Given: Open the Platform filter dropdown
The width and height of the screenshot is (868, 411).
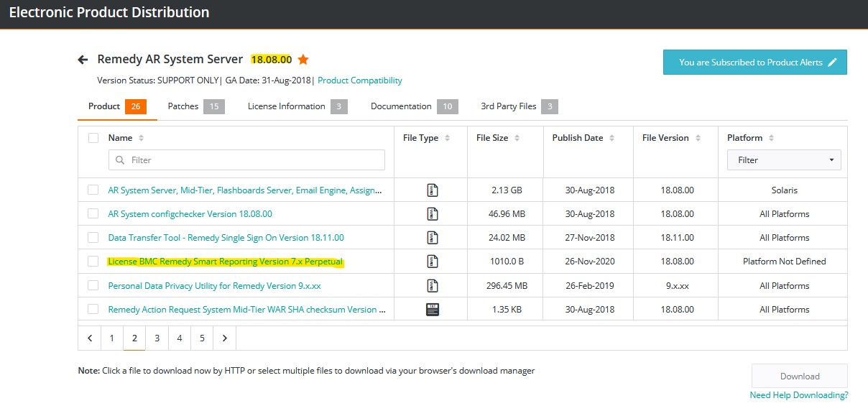Looking at the screenshot, I should pyautogui.click(x=784, y=160).
